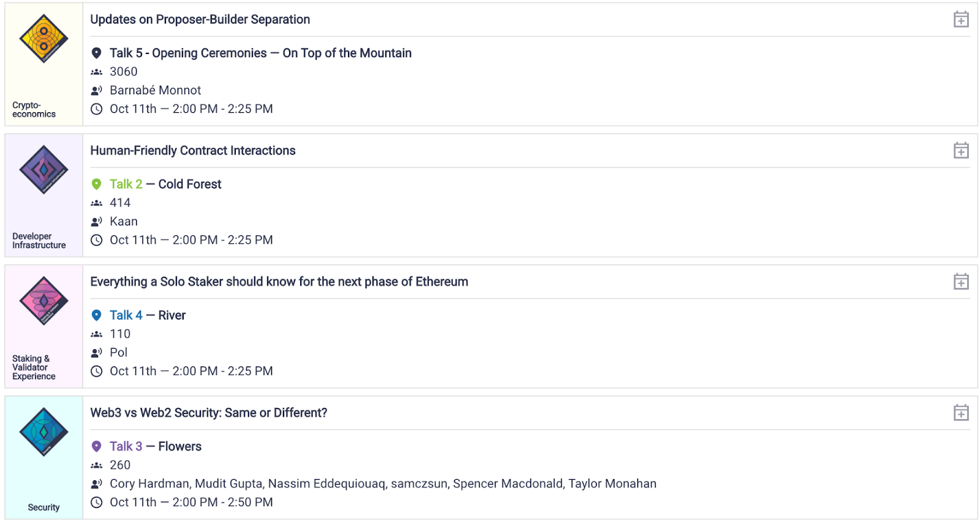
Task: Add Proposer-Builder Separation session to calendar
Action: point(961,20)
